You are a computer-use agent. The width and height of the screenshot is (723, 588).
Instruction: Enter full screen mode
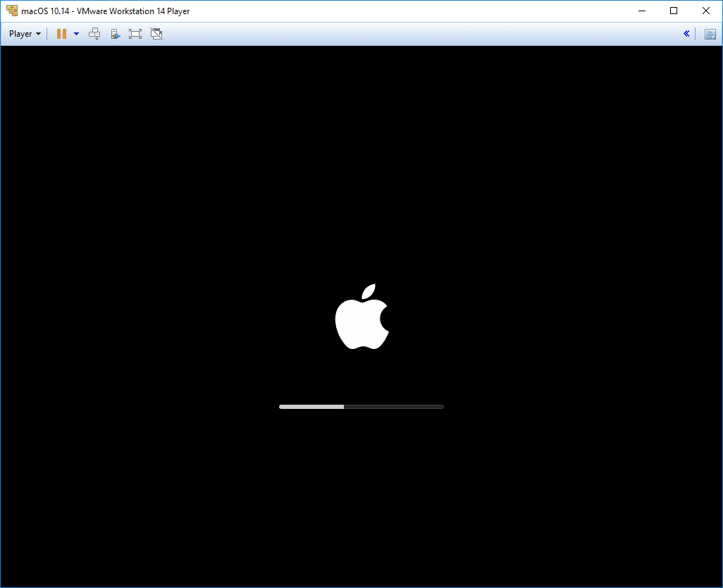(135, 34)
